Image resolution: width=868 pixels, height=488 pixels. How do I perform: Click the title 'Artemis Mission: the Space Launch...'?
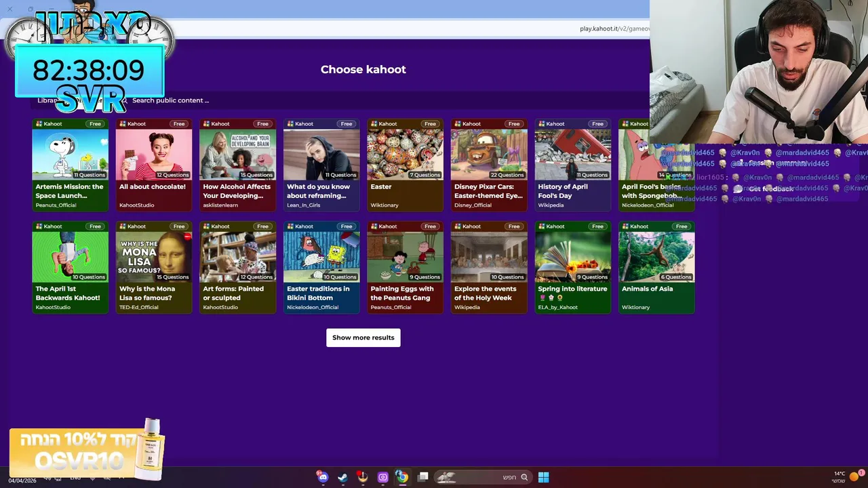(x=69, y=191)
